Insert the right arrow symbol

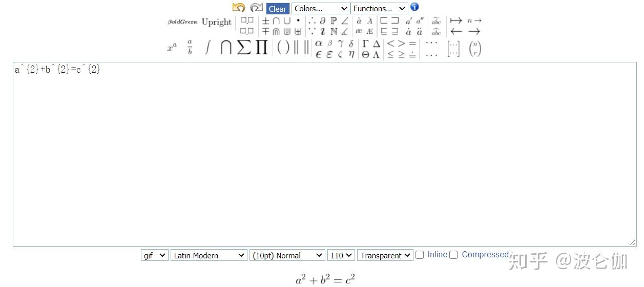point(474,31)
